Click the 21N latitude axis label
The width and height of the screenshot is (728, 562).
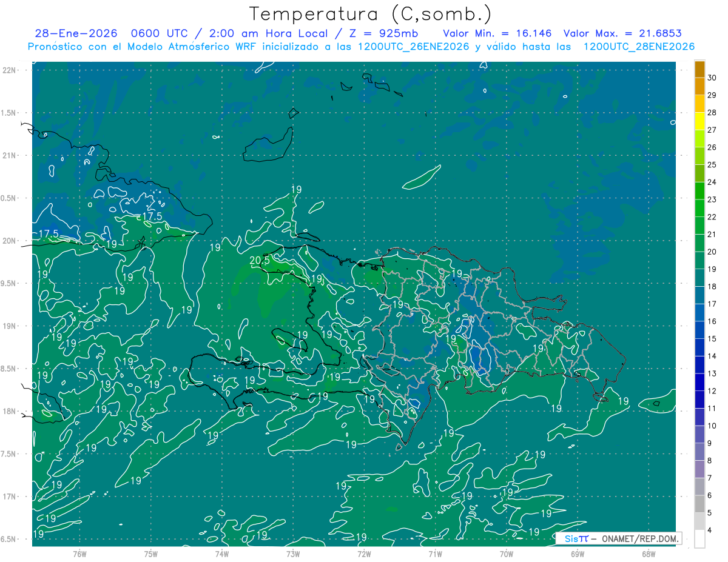[9, 155]
